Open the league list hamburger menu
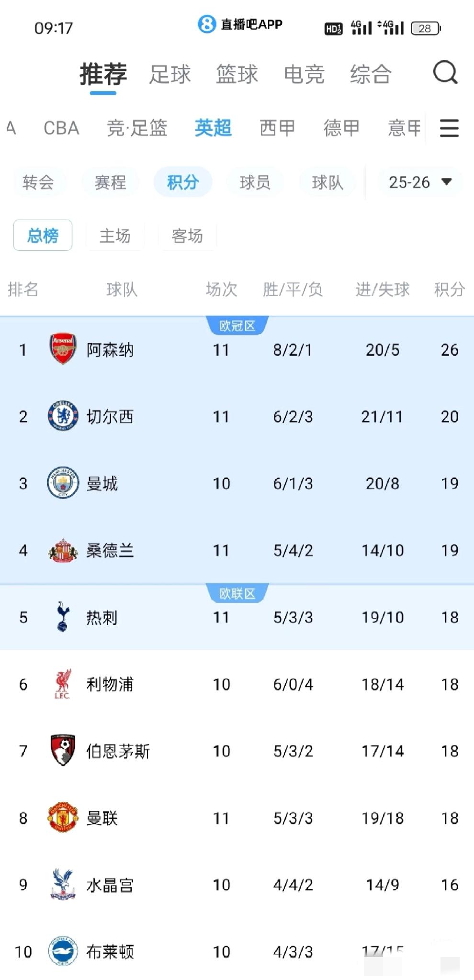 (x=449, y=128)
